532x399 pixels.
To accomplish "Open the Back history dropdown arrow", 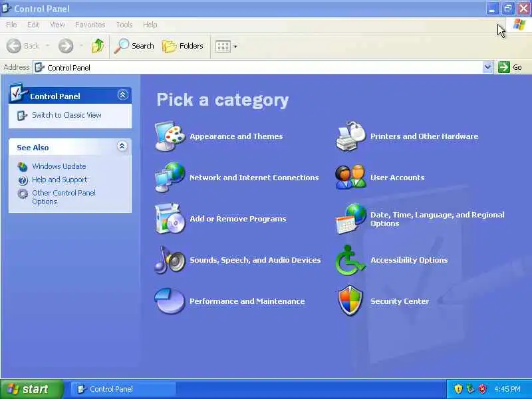I will point(47,45).
